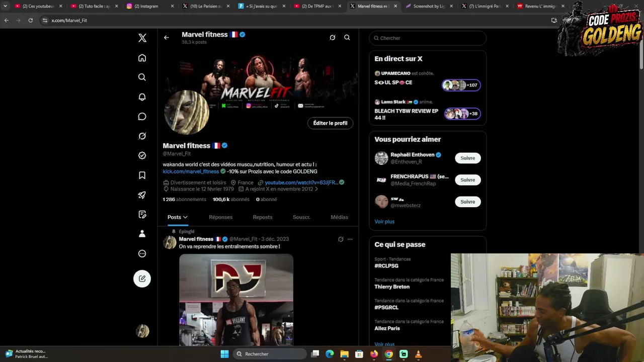644x362 pixels.
Task: Open the youtube.com link in the bio
Action: point(301,183)
